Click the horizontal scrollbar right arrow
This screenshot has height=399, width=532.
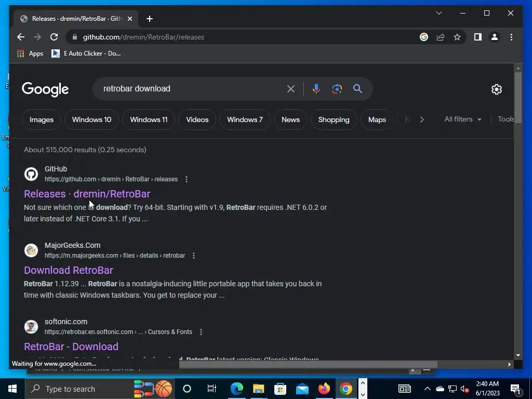click(x=509, y=364)
